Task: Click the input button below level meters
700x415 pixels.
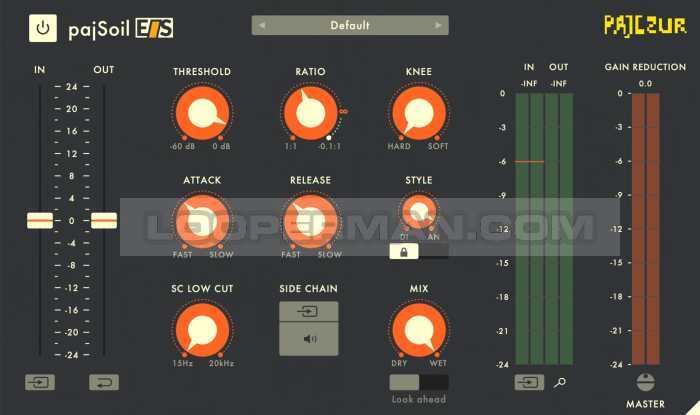Action: point(529,382)
